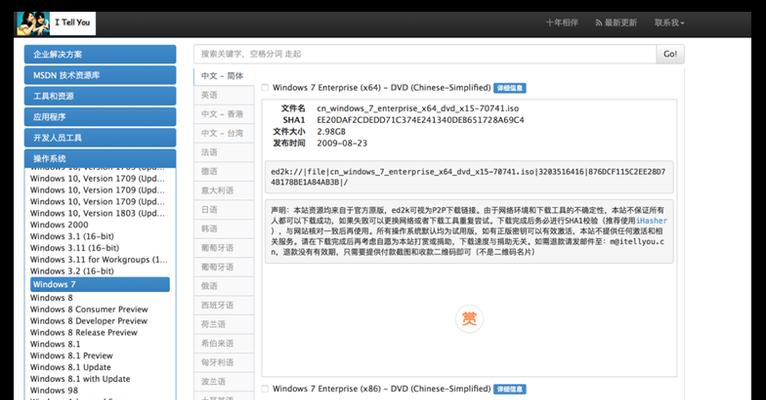766x400 pixels.
Task: Click the 2009-08-23 release date value
Action: tap(342, 143)
